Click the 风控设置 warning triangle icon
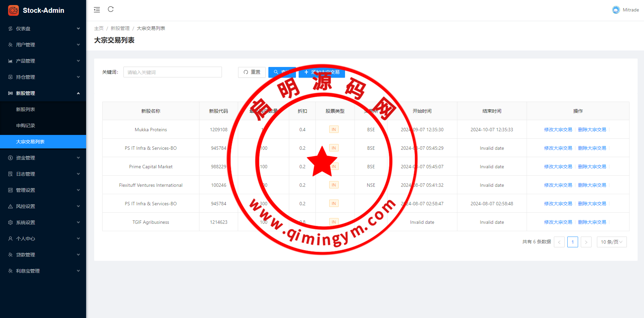 coord(10,206)
